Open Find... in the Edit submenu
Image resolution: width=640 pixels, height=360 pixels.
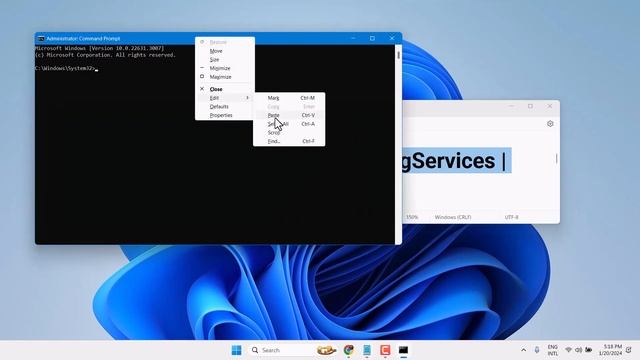[x=289, y=141]
